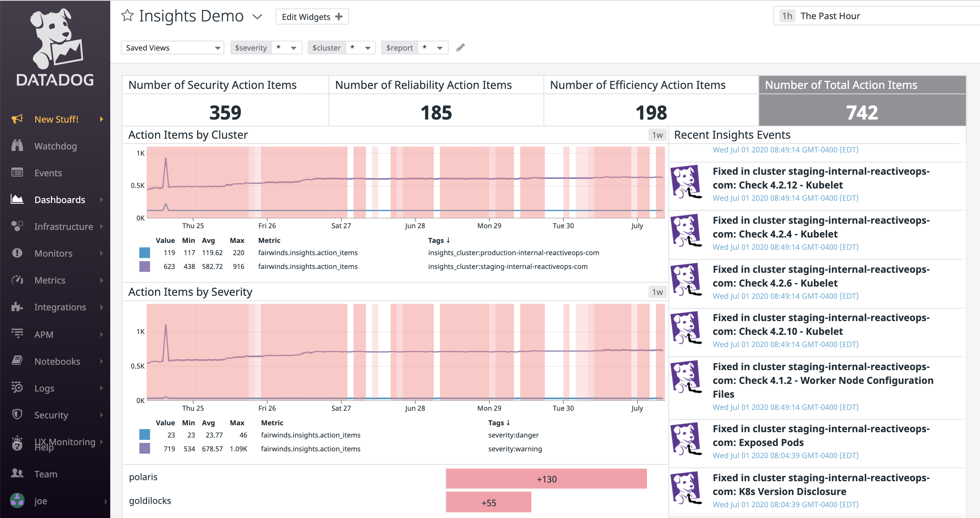Image resolution: width=980 pixels, height=518 pixels.
Task: Click the Monitors icon in sidebar
Action: [18, 253]
